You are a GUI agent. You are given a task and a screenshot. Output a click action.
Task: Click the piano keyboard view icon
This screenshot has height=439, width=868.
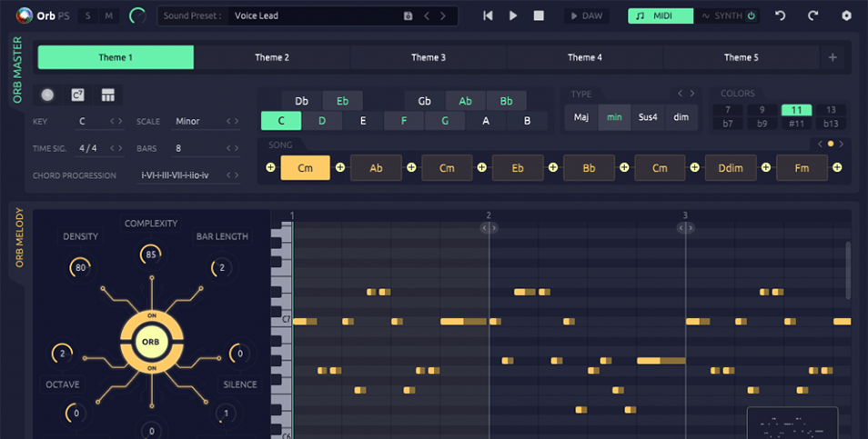click(x=108, y=95)
